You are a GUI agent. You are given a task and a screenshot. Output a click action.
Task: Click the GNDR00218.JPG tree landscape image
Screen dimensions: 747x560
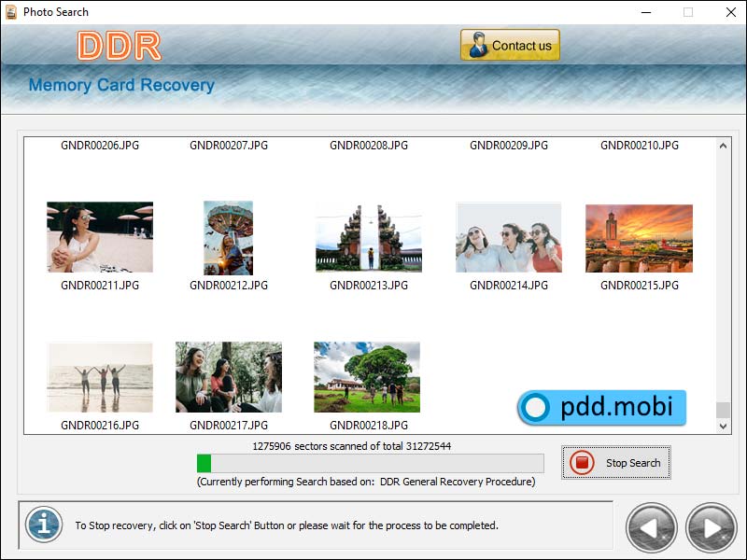click(x=368, y=377)
